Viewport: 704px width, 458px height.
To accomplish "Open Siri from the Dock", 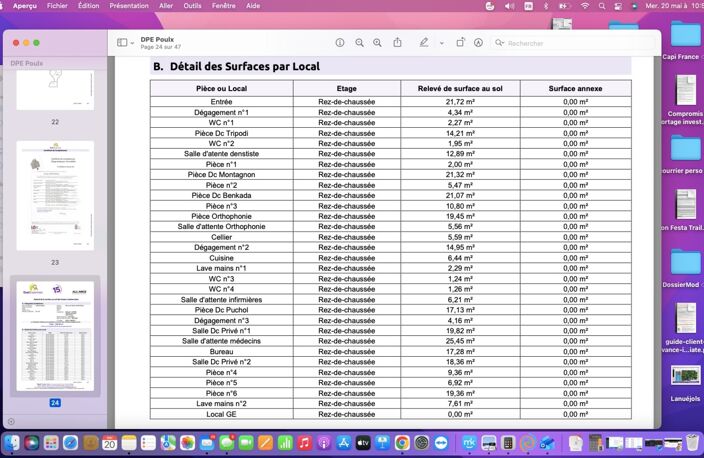I will click(x=31, y=443).
